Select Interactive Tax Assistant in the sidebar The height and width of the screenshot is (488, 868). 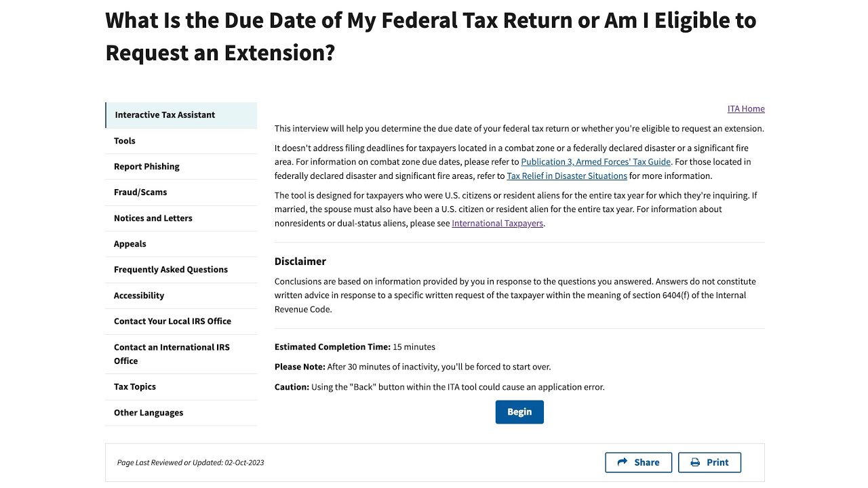tap(182, 115)
